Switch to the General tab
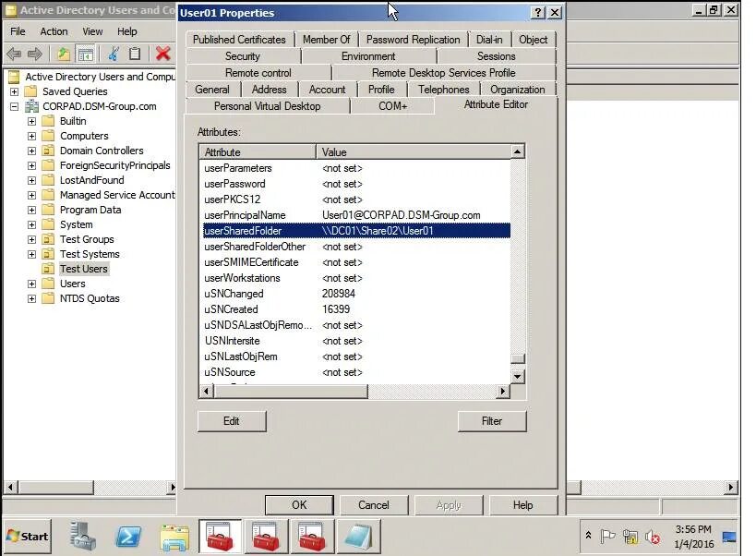The image size is (756, 556). [212, 90]
